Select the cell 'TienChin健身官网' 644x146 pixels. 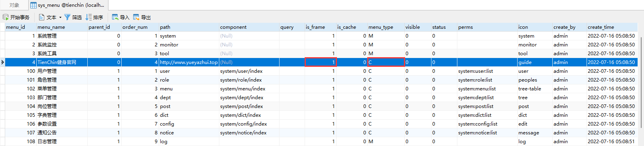(x=62, y=62)
